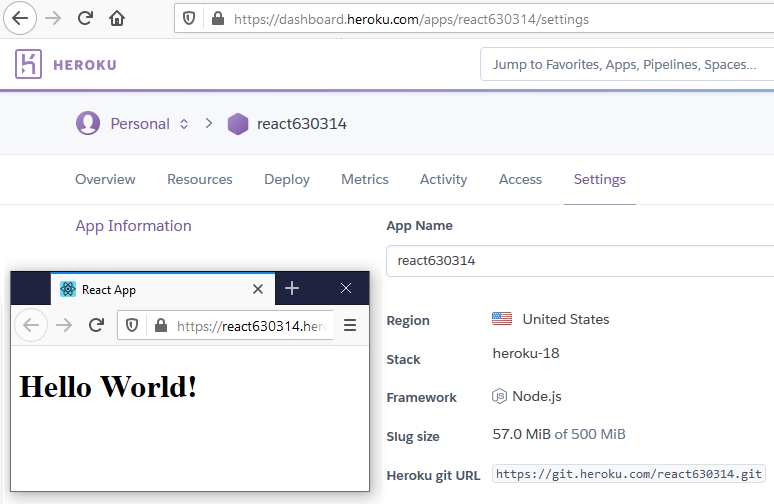Go to the browser home page

pyautogui.click(x=117, y=18)
